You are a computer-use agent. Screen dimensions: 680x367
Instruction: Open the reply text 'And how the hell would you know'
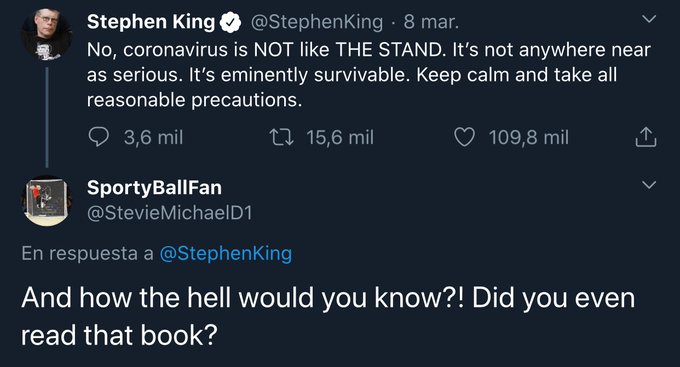[x=328, y=317]
